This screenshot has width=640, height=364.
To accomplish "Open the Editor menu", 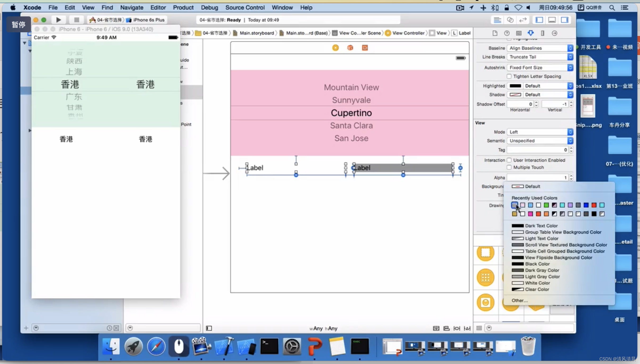I will pos(158,7).
